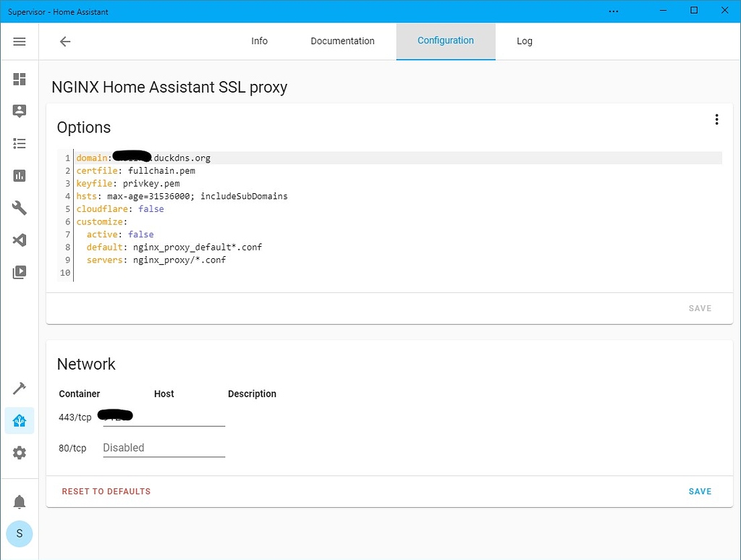The height and width of the screenshot is (560, 741).
Task: Open the sidebar hamburger menu
Action: pos(19,41)
